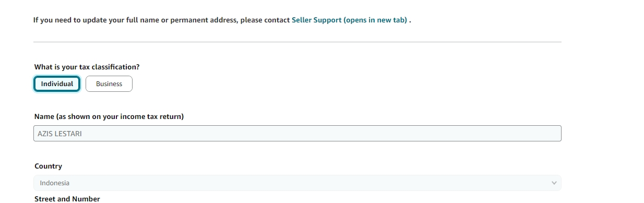Click the 'Country' field label
644x203 pixels.
(48, 166)
